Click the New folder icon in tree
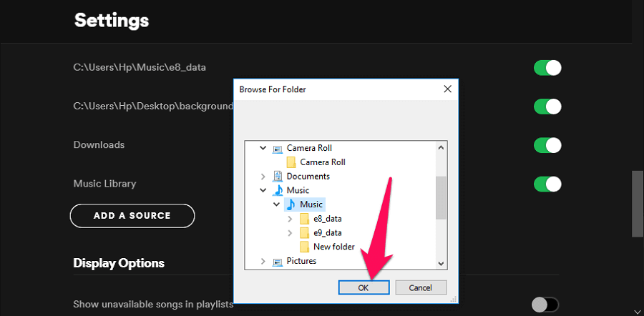The height and width of the screenshot is (316, 644). 304,247
